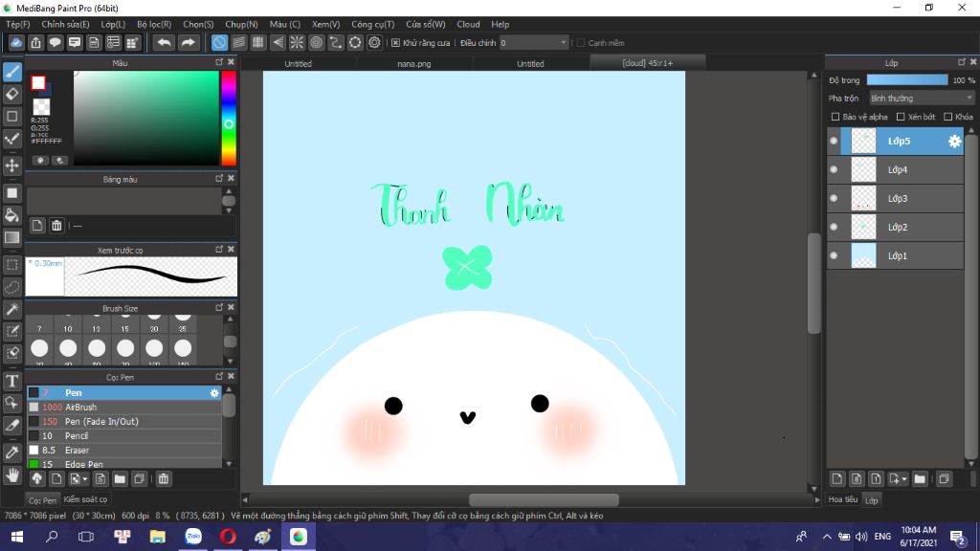Open the add brush dropdown arrow
This screenshot has width=980, height=551.
[x=85, y=479]
